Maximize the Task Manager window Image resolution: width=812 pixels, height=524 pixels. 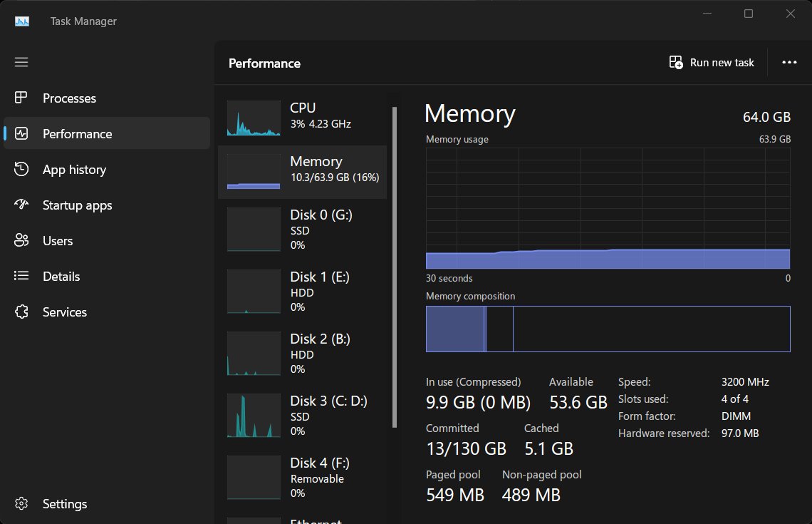tap(749, 14)
